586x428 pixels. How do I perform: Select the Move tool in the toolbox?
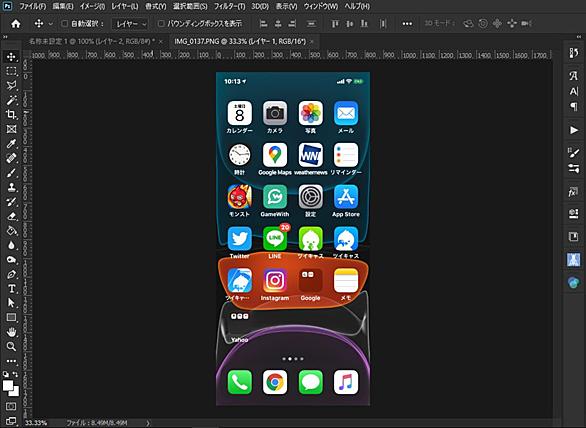point(11,57)
